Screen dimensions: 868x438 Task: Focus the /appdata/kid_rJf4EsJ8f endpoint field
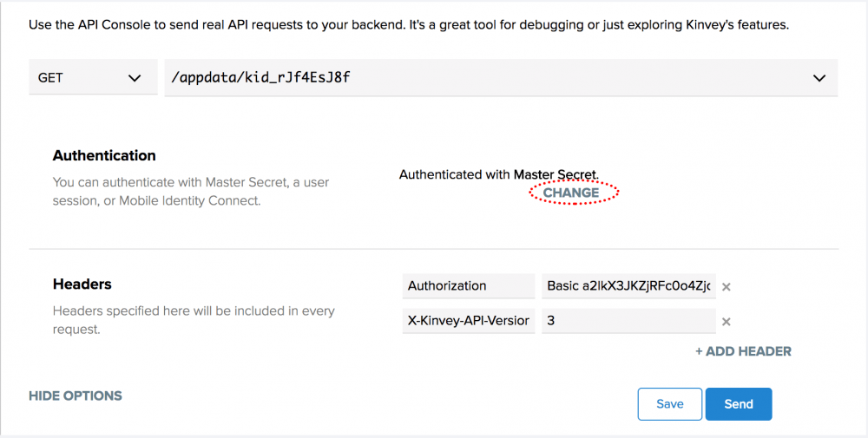(x=477, y=78)
